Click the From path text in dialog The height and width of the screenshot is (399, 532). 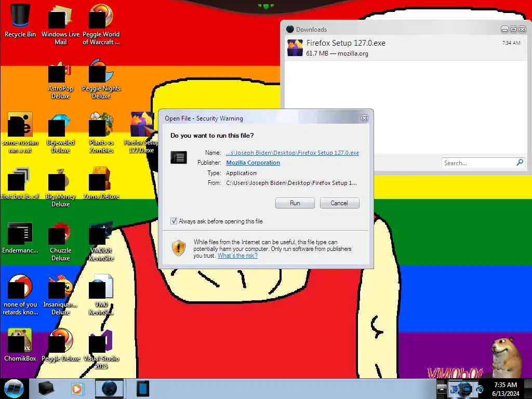click(291, 183)
